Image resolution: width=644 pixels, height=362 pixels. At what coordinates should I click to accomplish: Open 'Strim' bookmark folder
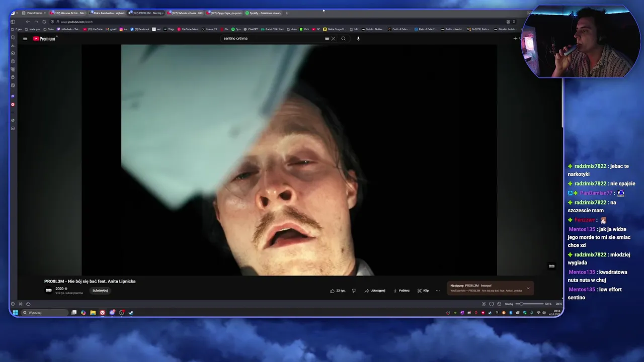[49, 29]
